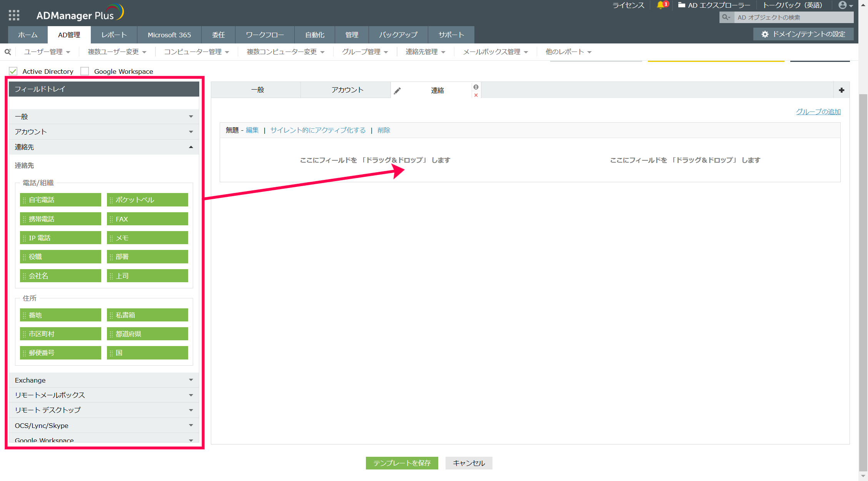Add a new tab with plus icon
Viewport: 868px width, 481px height.
pyautogui.click(x=841, y=90)
